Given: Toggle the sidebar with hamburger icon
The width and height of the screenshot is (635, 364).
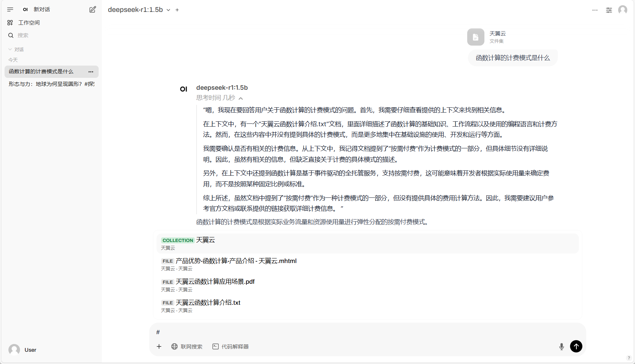Looking at the screenshot, I should coord(10,9).
